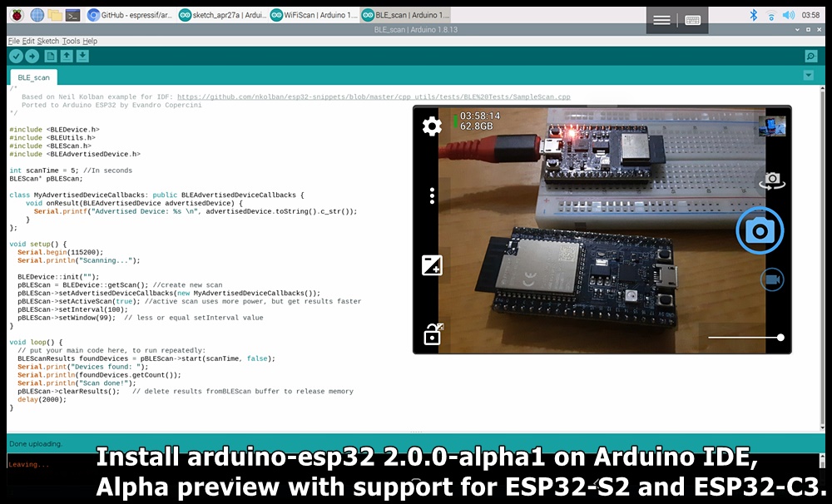
Task: Open camera app settings gear
Action: (x=432, y=126)
